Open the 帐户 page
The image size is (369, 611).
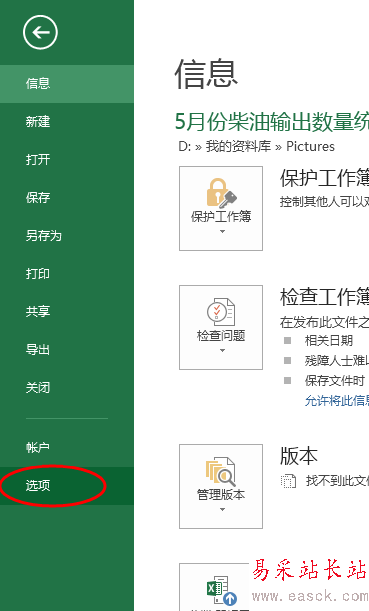[x=67, y=448]
